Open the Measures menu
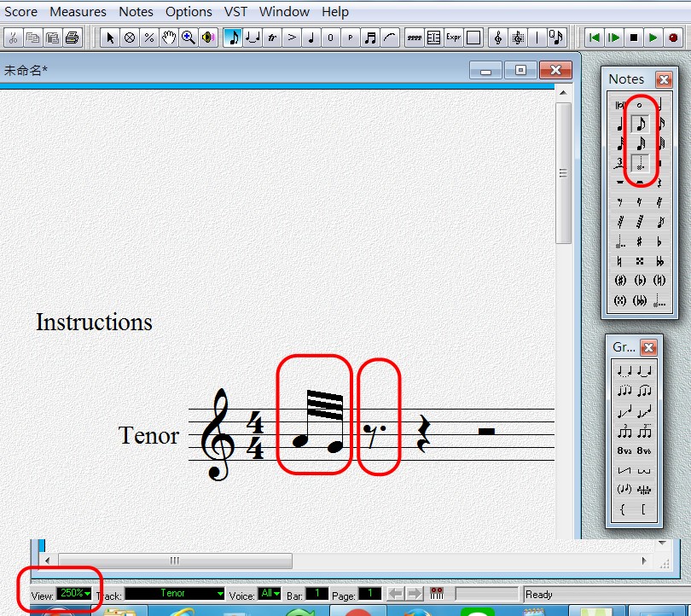 pos(78,11)
